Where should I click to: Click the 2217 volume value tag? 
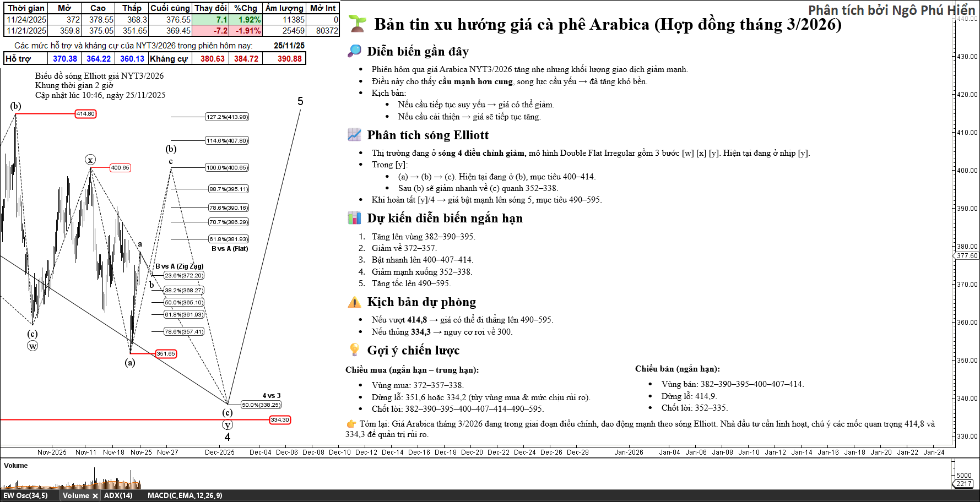tap(963, 484)
